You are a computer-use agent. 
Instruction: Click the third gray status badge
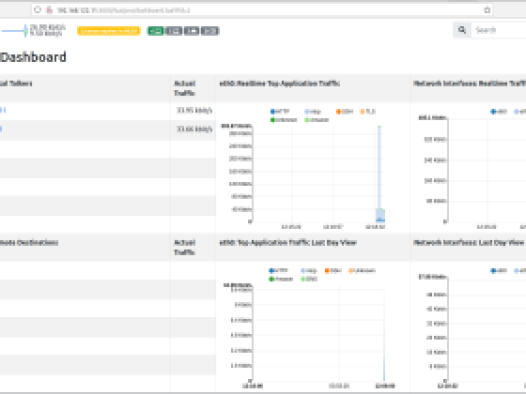tap(192, 31)
